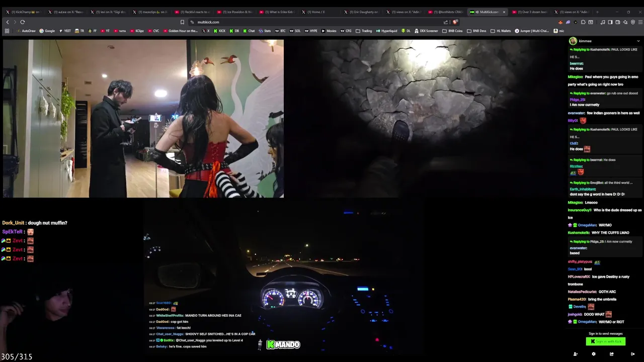Sign in with Kick green button
Viewport: 644px width, 362px height.
coord(606,341)
